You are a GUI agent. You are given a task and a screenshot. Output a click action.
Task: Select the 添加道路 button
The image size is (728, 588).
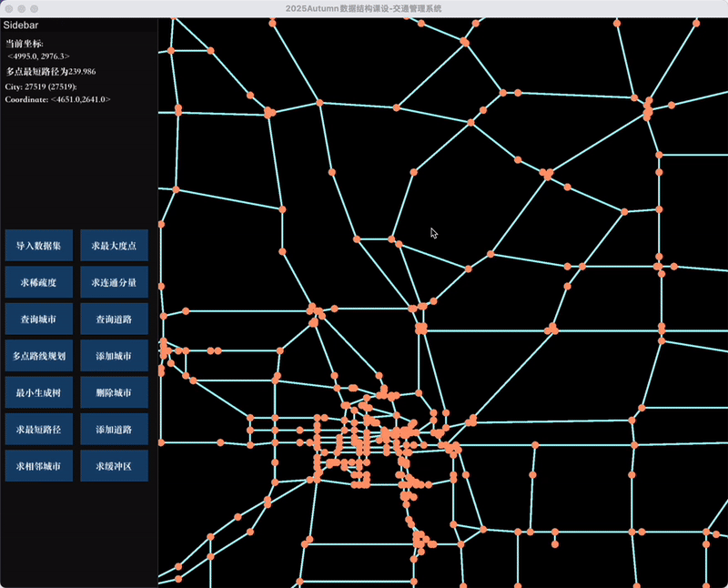pos(115,429)
